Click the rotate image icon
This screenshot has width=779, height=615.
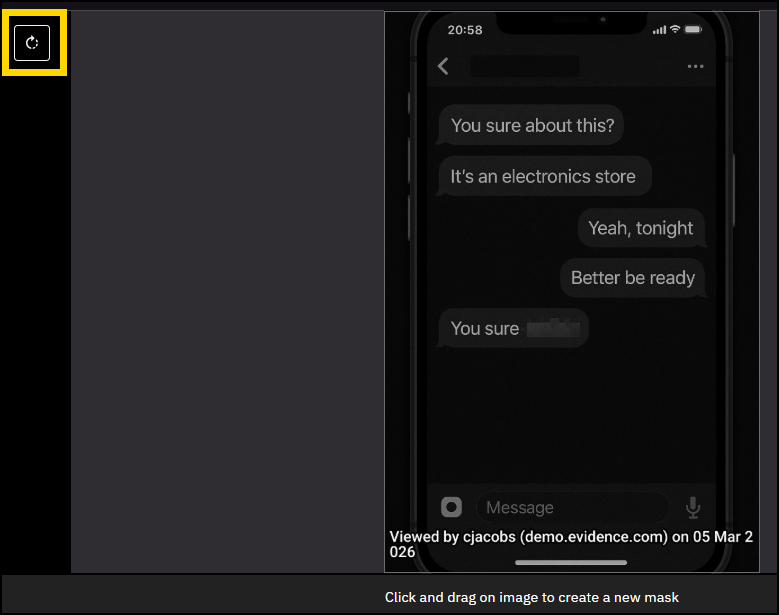pyautogui.click(x=32, y=43)
